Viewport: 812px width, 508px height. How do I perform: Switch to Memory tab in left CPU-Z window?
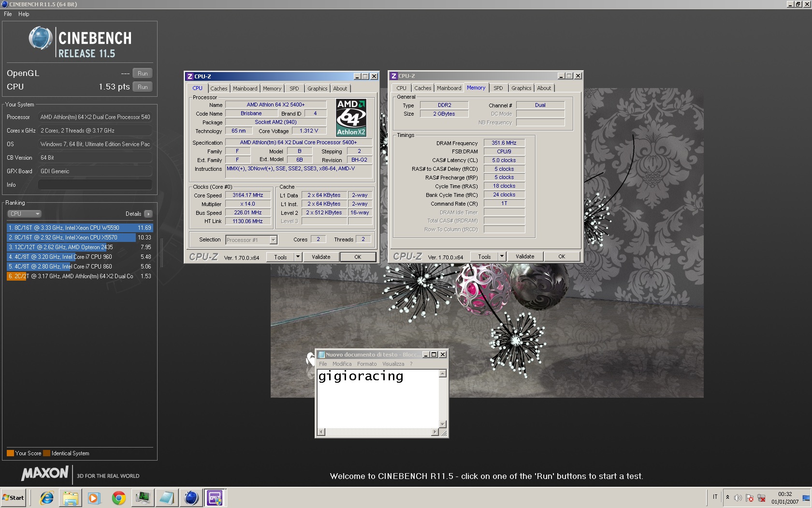(x=272, y=89)
